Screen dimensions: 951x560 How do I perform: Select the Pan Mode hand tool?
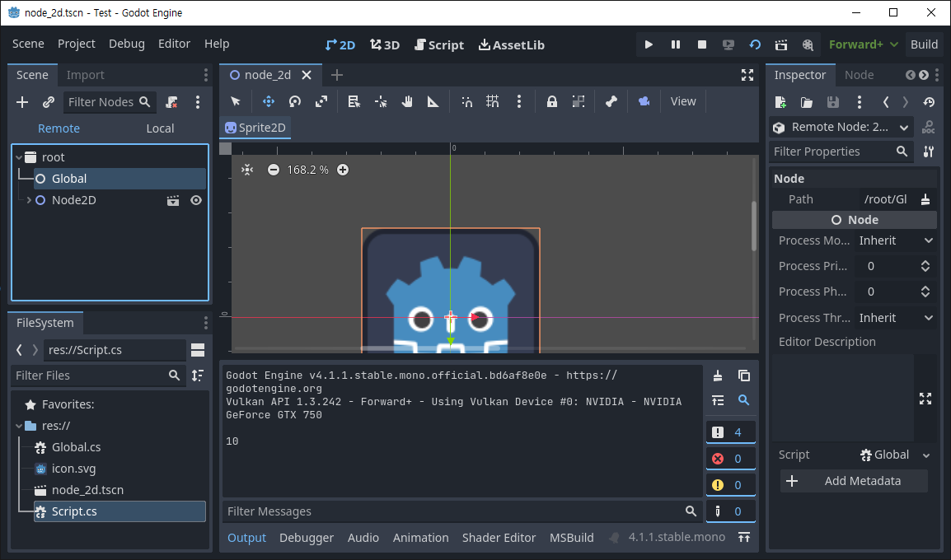click(x=407, y=102)
